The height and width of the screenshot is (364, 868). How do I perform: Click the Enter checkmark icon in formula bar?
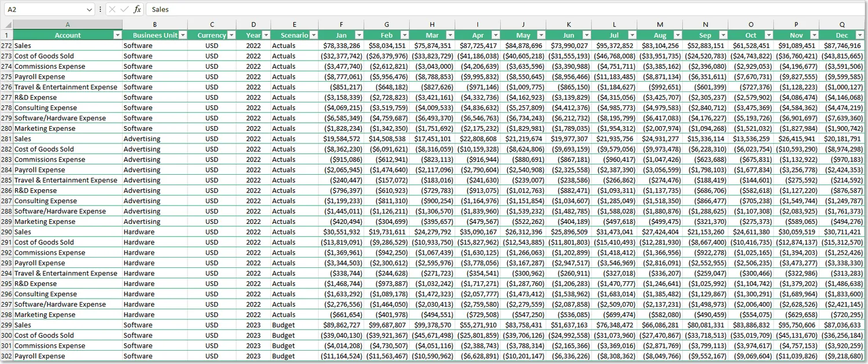pyautogui.click(x=124, y=9)
